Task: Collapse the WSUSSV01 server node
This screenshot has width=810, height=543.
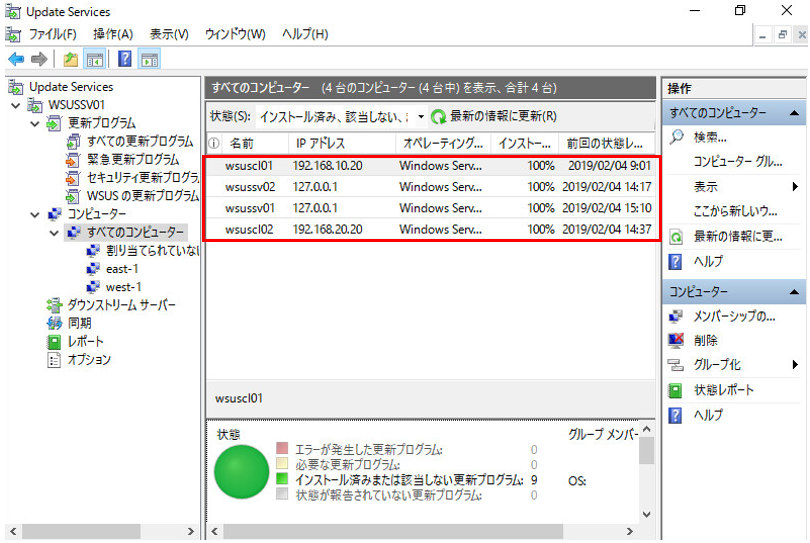Action: 16,106
